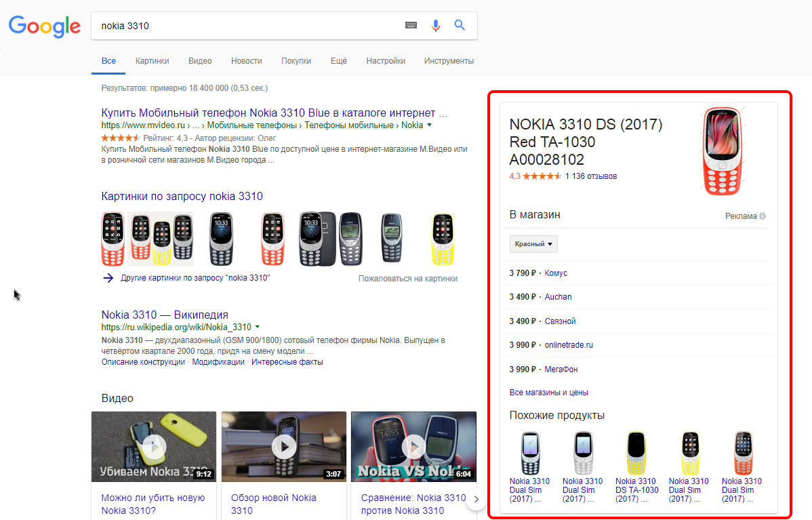Screen dimensions: 812x520
Task: Click Все магазины и цены
Action: click(549, 393)
